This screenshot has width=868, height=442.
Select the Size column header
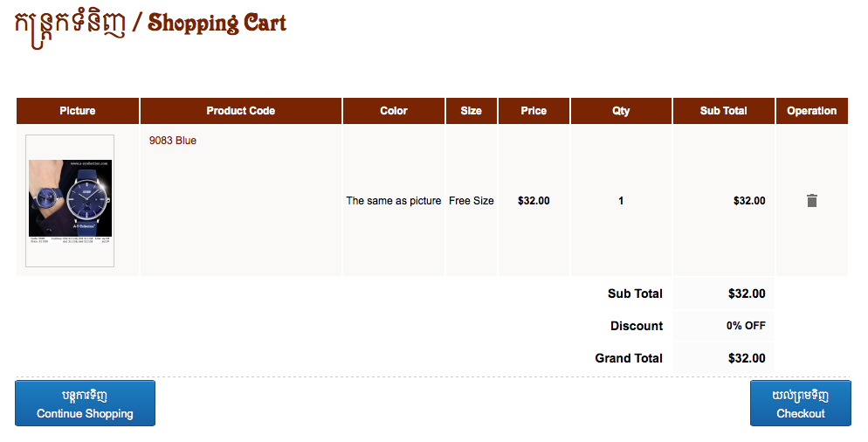point(471,111)
